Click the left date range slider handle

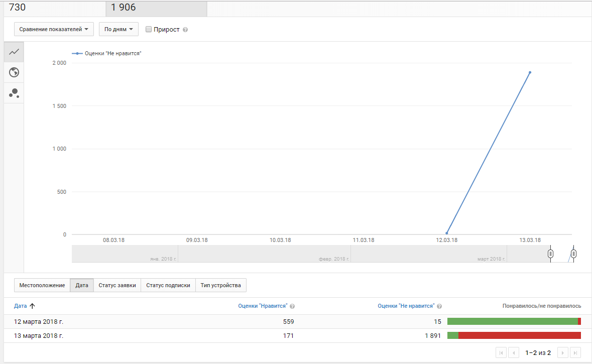(x=550, y=254)
